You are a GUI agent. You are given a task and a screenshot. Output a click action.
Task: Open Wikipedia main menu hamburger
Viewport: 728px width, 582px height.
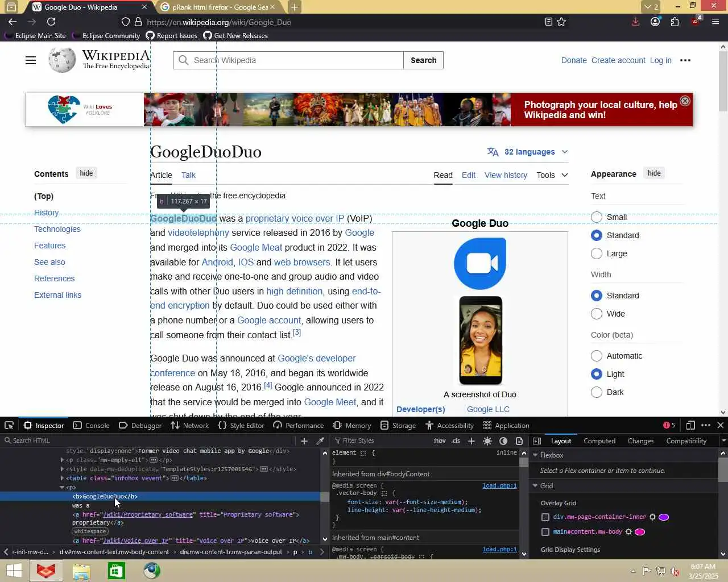click(31, 60)
